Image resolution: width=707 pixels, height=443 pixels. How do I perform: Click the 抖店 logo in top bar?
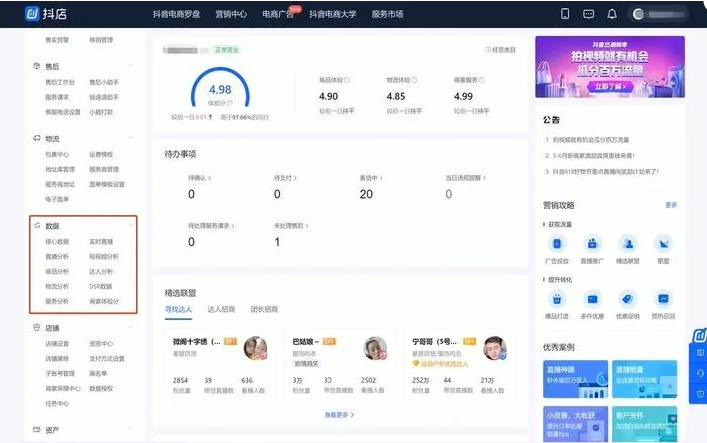coord(46,14)
